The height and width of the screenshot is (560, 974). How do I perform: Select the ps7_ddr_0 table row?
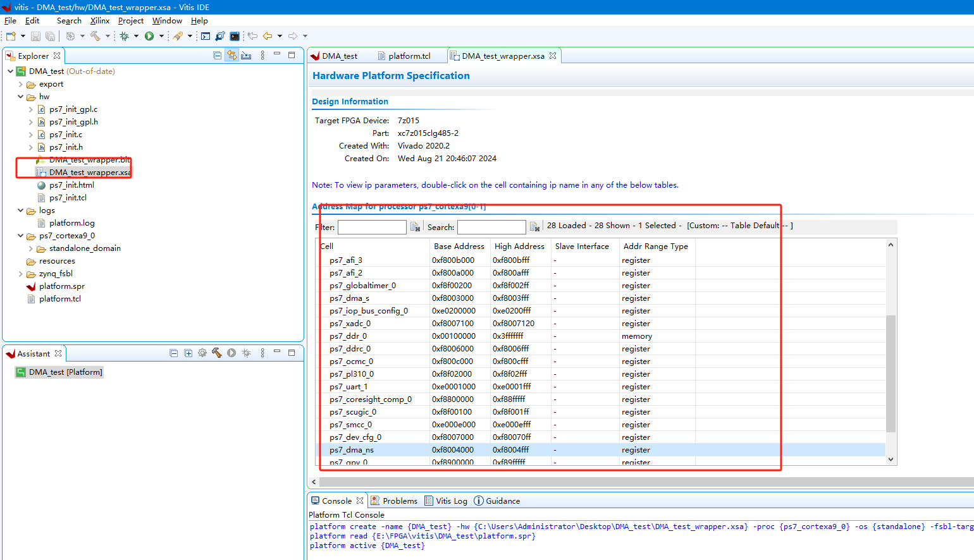point(600,336)
